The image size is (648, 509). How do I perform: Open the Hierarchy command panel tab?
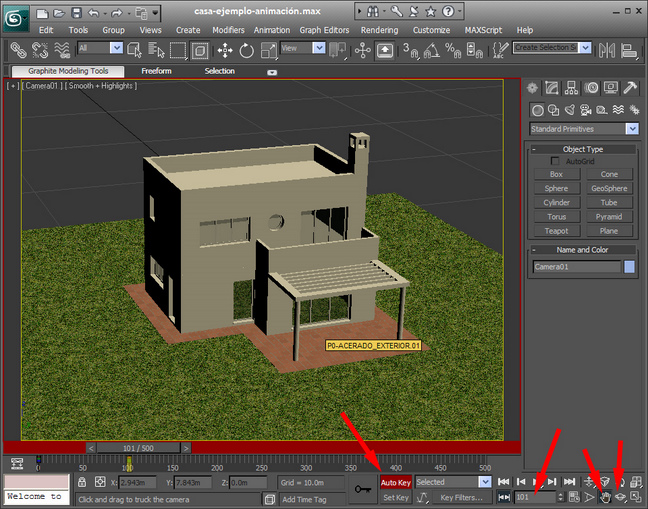pos(573,88)
